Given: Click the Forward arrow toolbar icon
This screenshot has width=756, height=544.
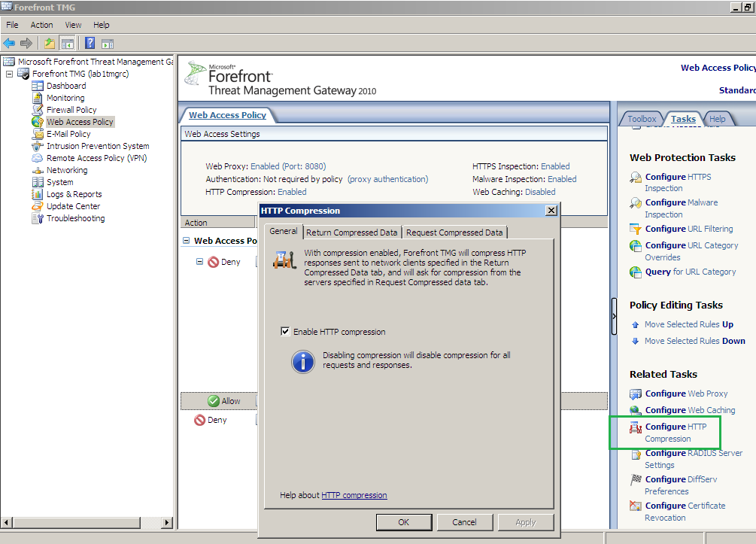Looking at the screenshot, I should pyautogui.click(x=26, y=44).
